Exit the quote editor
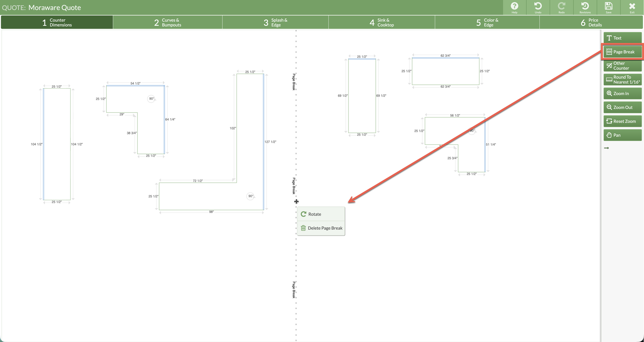 (632, 7)
